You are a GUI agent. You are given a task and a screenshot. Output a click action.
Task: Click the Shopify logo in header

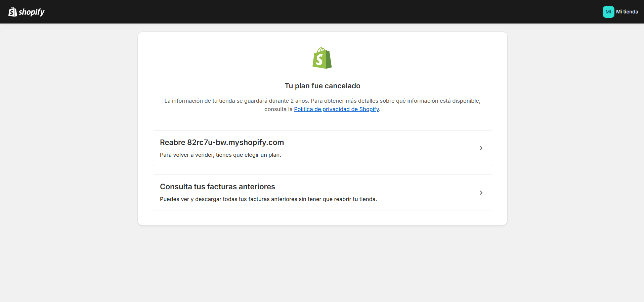pos(27,12)
